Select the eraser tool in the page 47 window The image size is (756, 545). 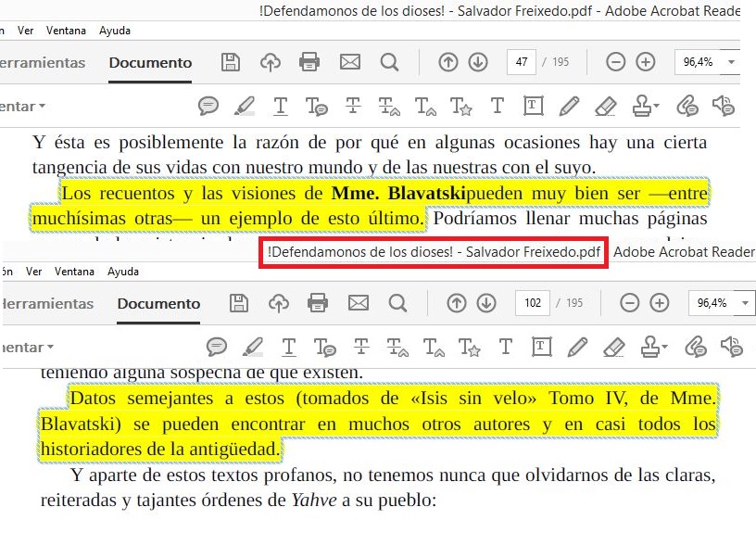coord(605,106)
